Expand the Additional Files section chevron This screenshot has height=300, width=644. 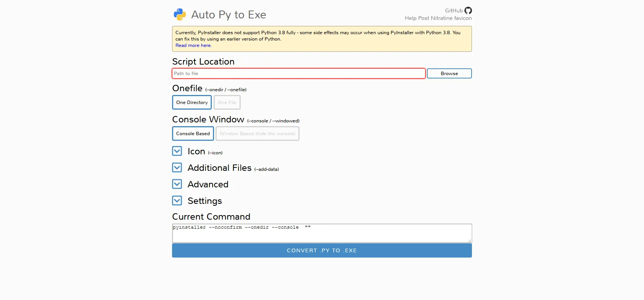177,167
